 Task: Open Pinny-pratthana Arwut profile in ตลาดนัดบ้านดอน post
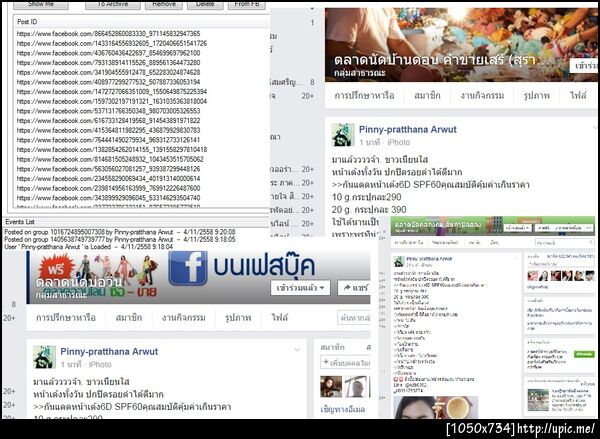408,129
